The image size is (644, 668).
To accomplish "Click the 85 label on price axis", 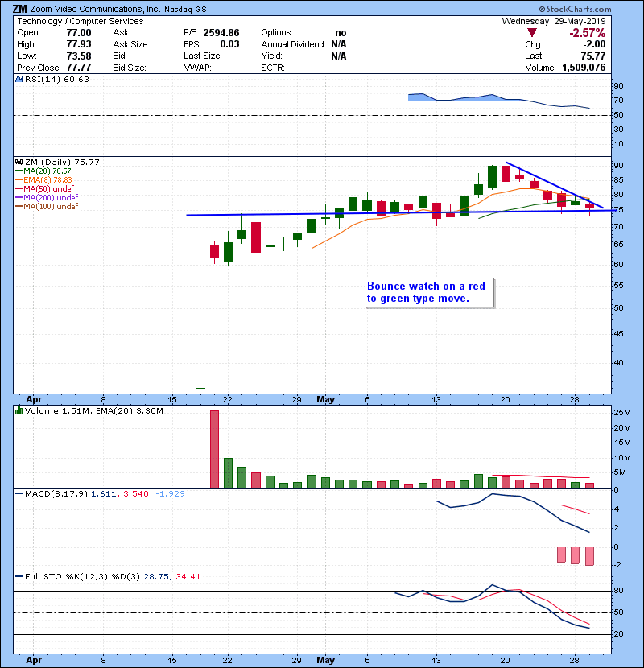I will tap(618, 179).
